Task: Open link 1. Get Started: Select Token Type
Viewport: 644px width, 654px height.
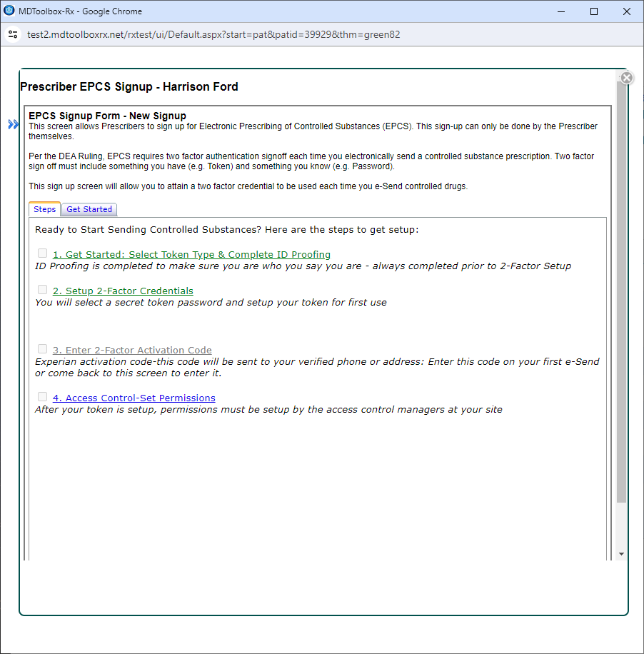Action: (191, 254)
